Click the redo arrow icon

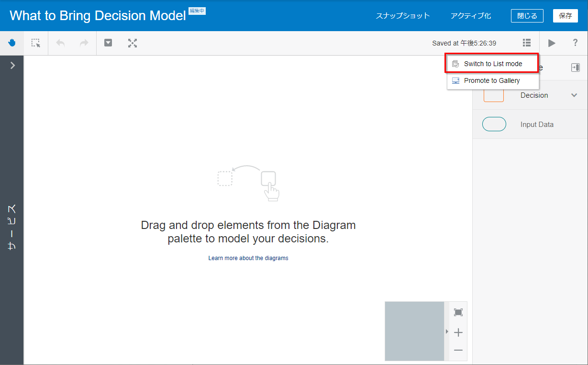pos(84,43)
